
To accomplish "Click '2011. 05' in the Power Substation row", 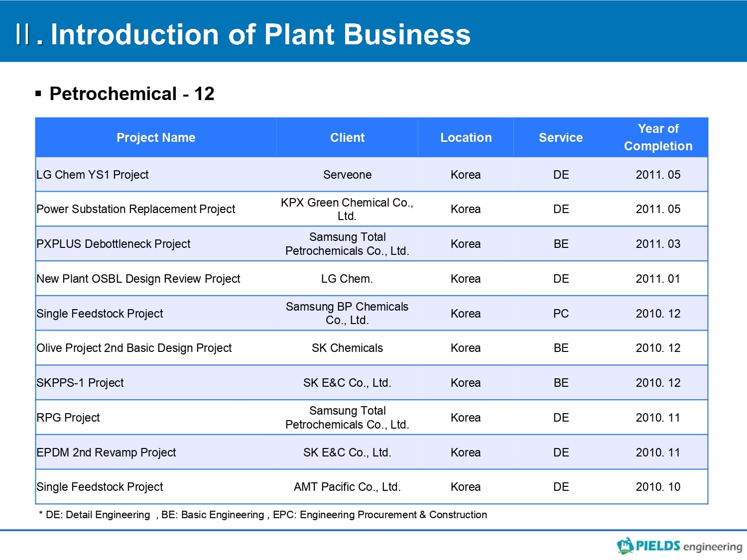I will pos(658,209).
